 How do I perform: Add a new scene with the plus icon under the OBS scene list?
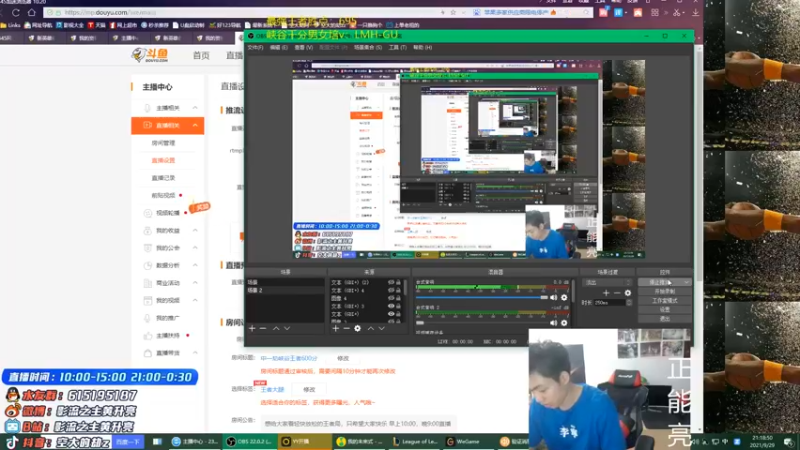(x=252, y=329)
